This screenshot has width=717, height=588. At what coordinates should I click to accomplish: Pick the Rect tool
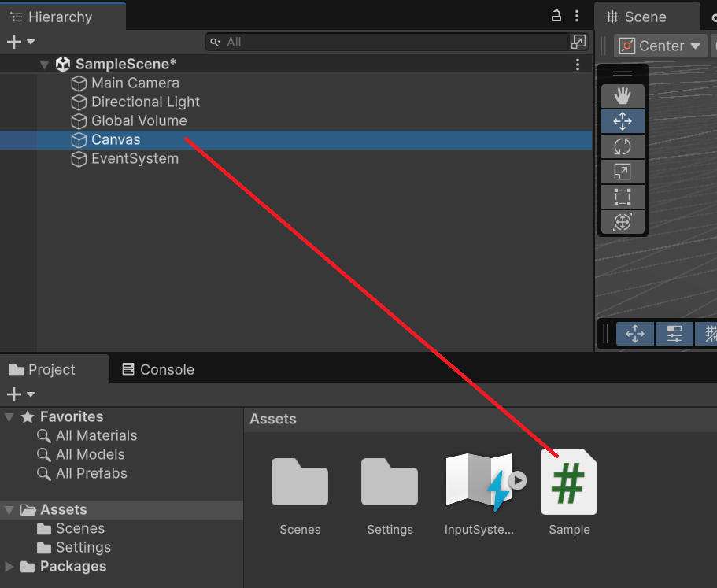point(622,197)
